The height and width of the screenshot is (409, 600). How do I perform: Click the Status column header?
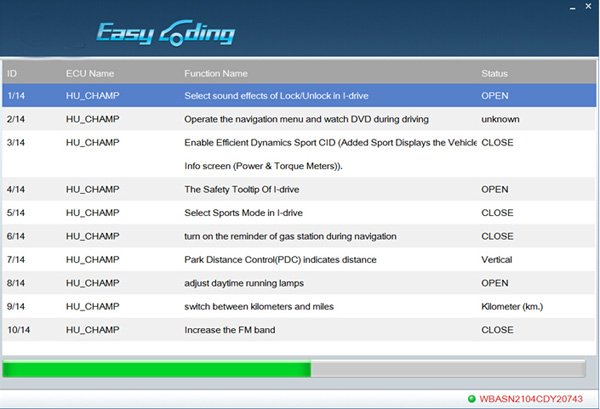point(494,73)
